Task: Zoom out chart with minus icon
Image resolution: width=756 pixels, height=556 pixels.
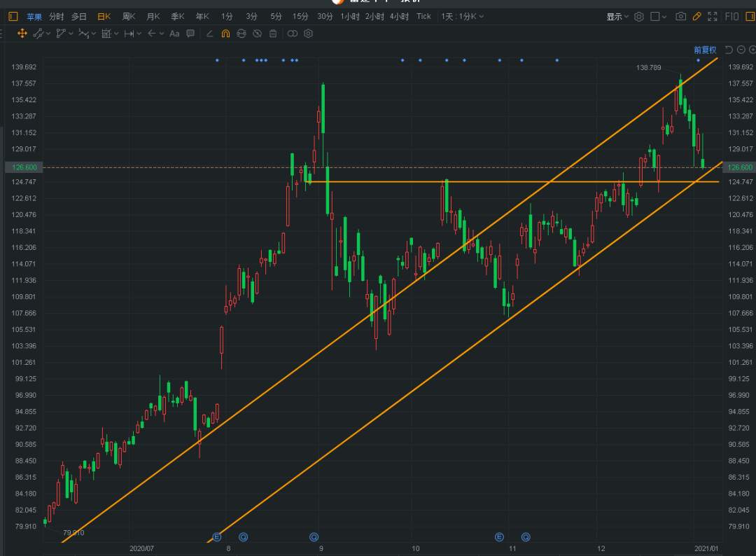Action: pyautogui.click(x=741, y=50)
